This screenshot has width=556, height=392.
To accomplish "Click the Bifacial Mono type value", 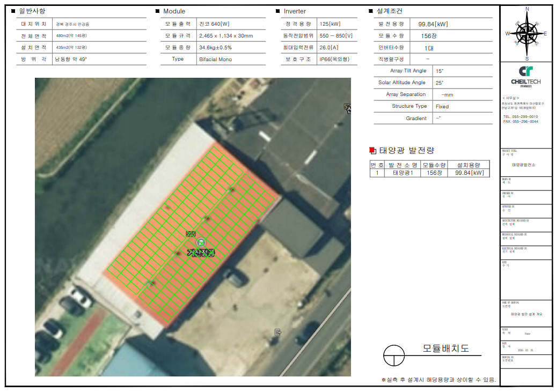I will 215,59.
